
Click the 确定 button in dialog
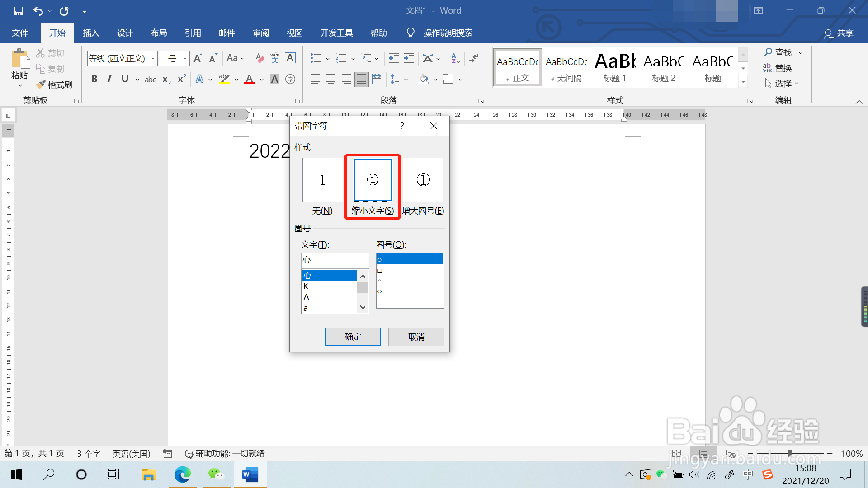point(353,337)
